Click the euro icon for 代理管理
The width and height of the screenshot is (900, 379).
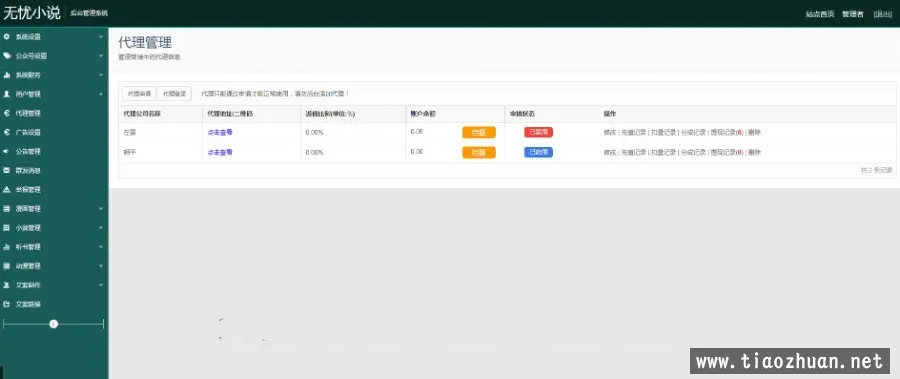[x=7, y=113]
